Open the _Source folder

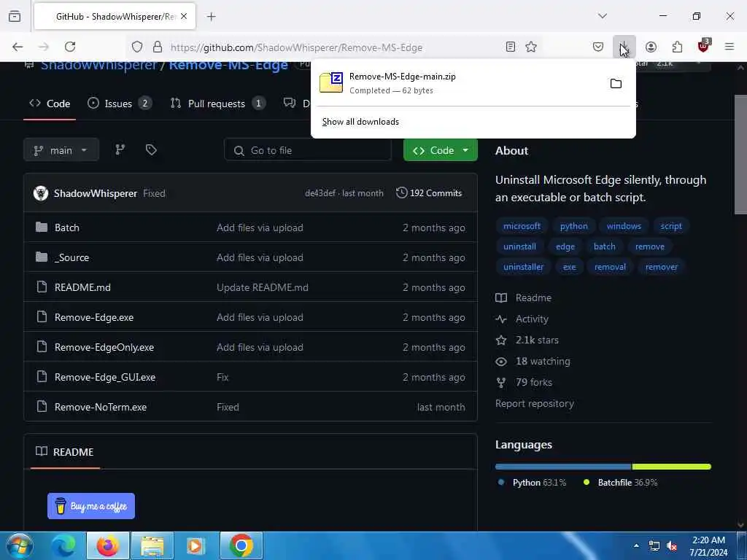tap(72, 257)
